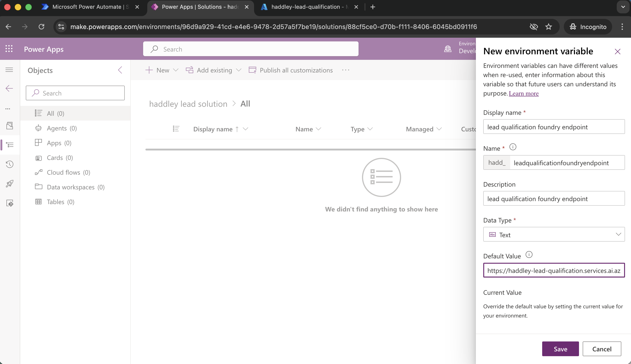
Task: Select the Solutions icon in left rail
Action: click(x=10, y=145)
